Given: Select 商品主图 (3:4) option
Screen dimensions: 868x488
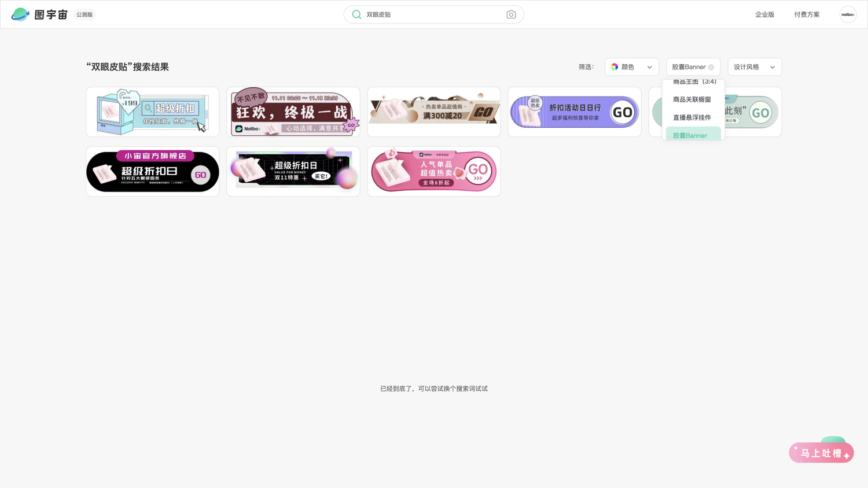Looking at the screenshot, I should click(694, 83).
